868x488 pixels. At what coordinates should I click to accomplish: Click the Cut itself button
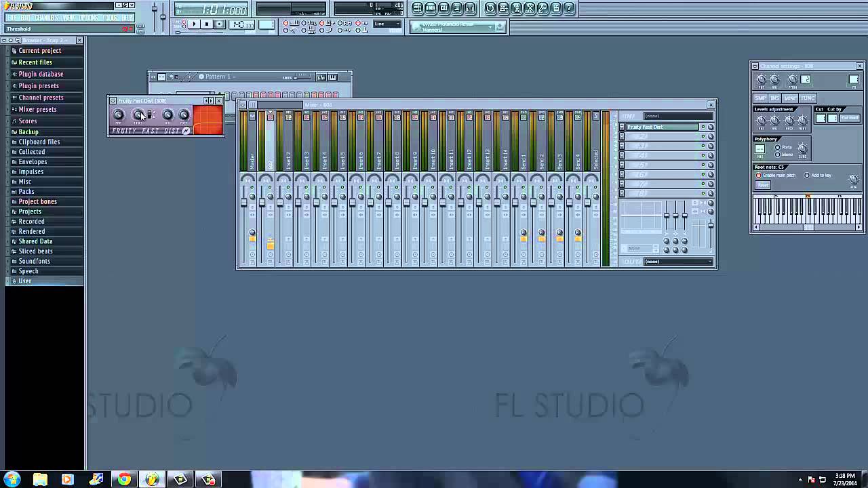click(850, 119)
